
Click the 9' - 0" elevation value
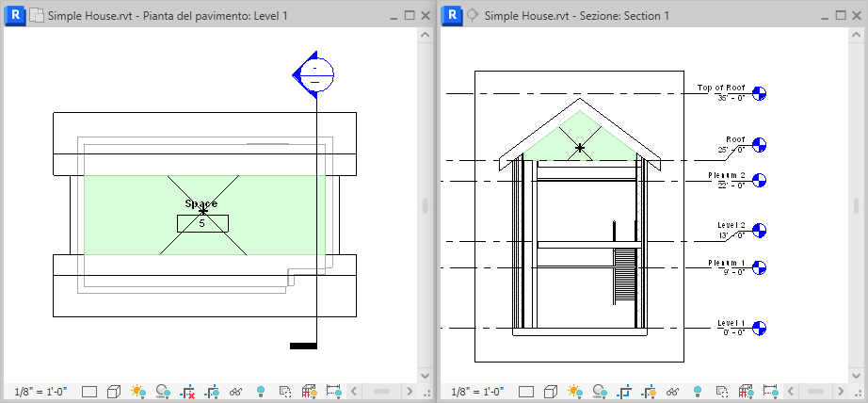click(x=734, y=272)
